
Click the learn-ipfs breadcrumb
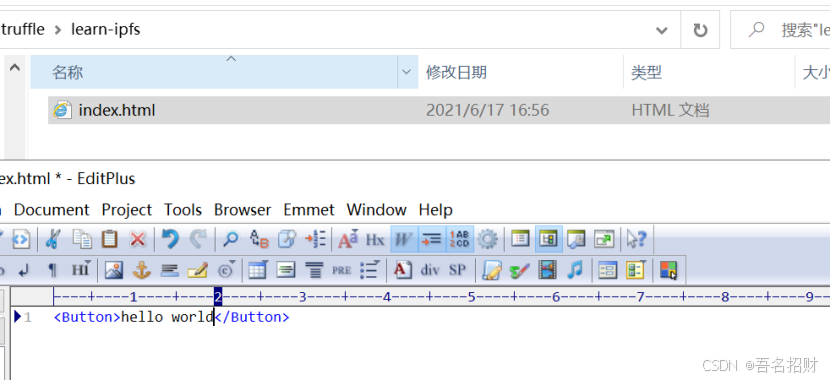pyautogui.click(x=105, y=29)
